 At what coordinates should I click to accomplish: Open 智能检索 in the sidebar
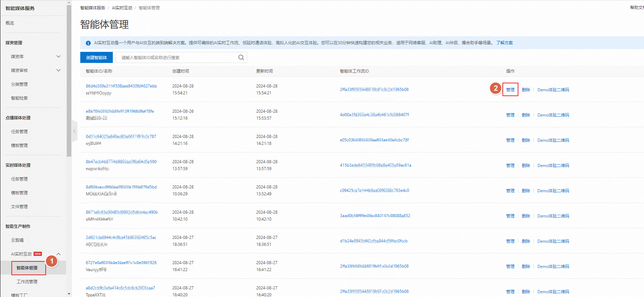tap(19, 98)
